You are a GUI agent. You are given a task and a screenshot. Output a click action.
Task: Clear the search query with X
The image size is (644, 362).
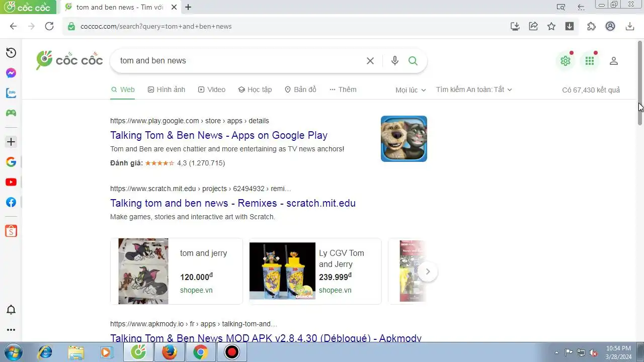click(370, 61)
